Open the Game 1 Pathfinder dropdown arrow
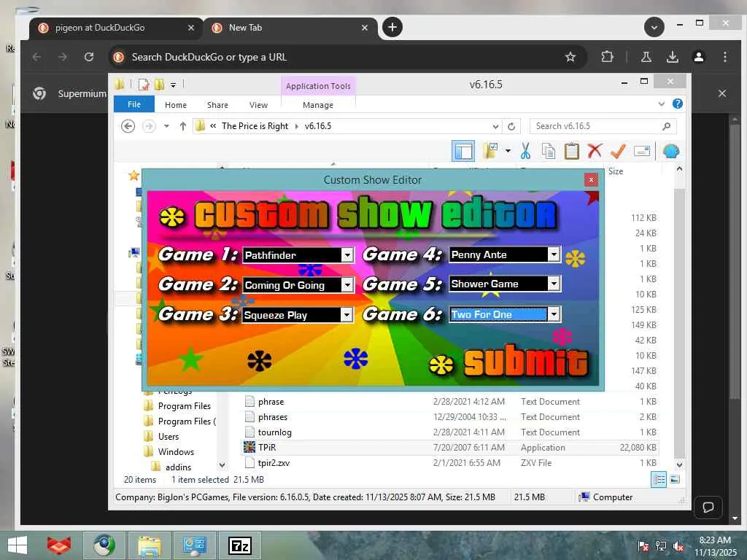The width and height of the screenshot is (747, 560). 347,255
